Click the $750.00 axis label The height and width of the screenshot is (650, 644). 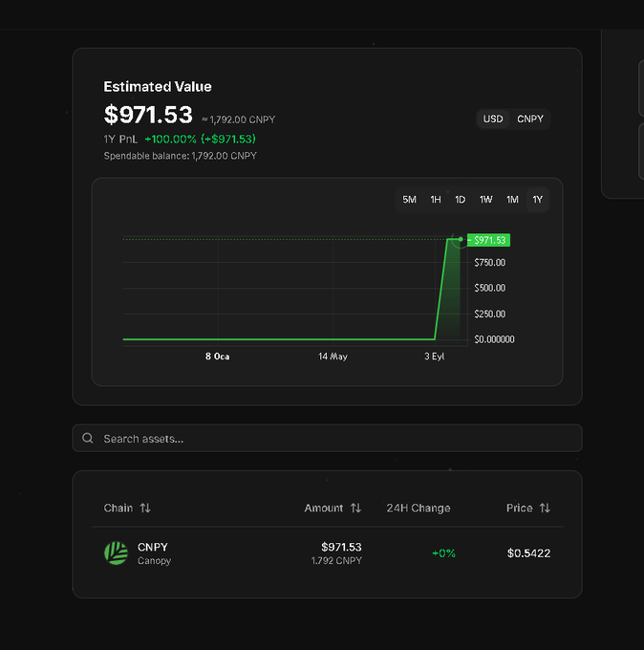[490, 263]
